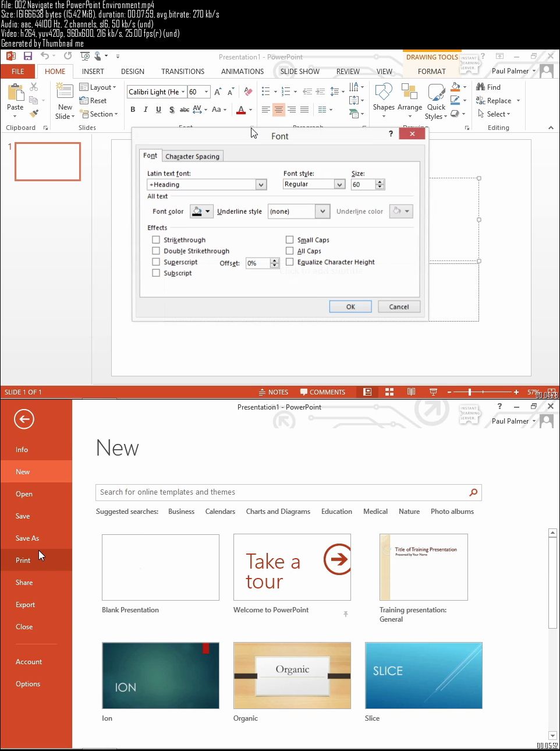Click the Decrease Font Size icon
560x751 pixels.
231,92
